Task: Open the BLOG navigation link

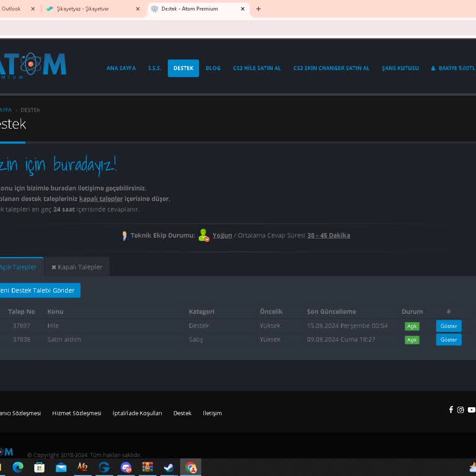Action: [213, 68]
